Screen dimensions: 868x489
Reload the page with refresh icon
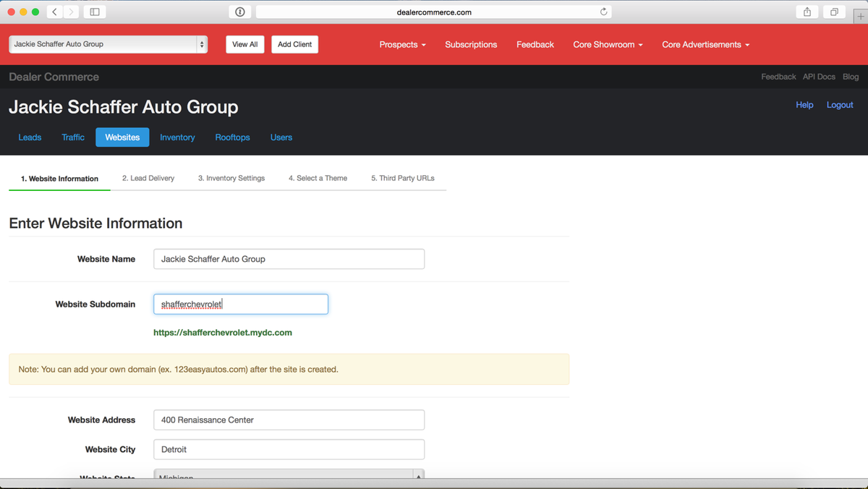coord(604,12)
